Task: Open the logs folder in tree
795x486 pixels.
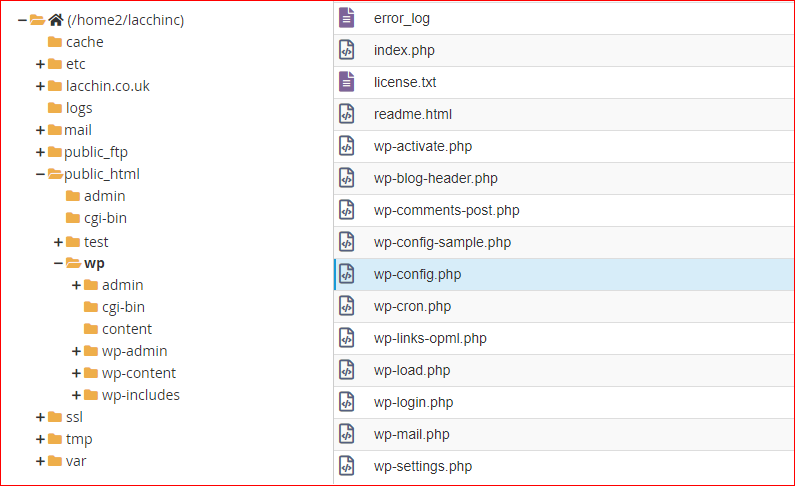Action: point(79,108)
